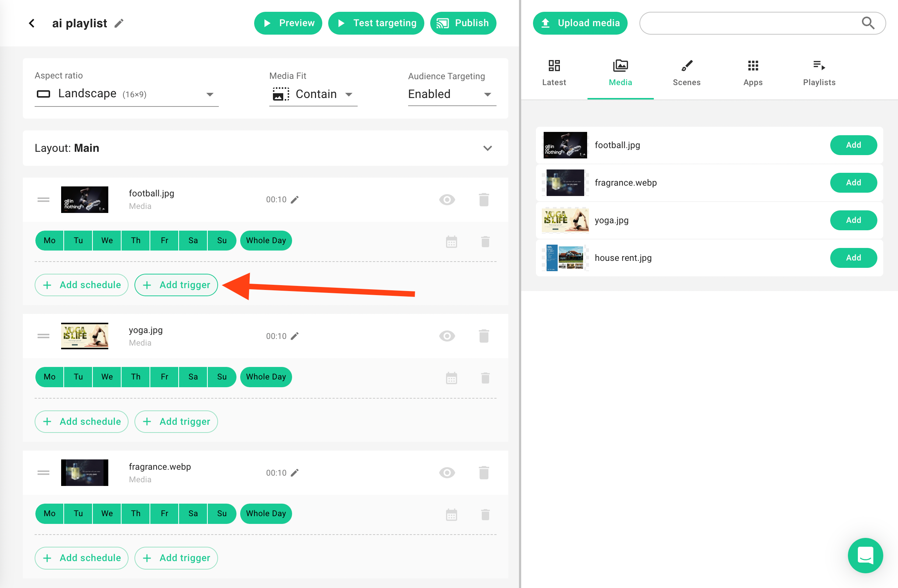This screenshot has width=898, height=588.
Task: Expand the Layout: Main section
Action: 487,148
